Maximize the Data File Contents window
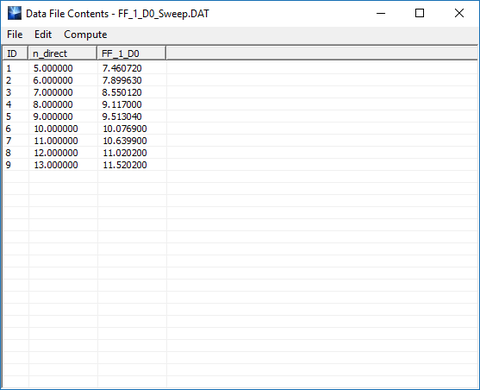Screen dimensions: 480x390 coord(420,13)
